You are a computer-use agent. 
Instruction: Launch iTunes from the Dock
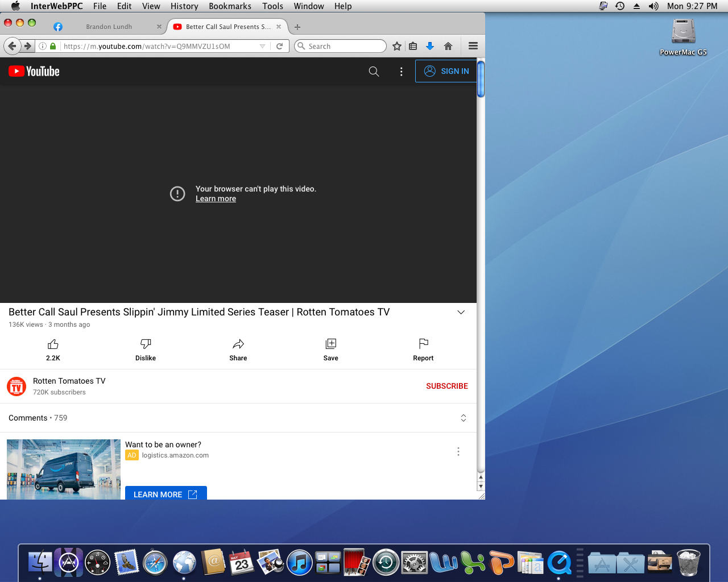click(x=300, y=563)
